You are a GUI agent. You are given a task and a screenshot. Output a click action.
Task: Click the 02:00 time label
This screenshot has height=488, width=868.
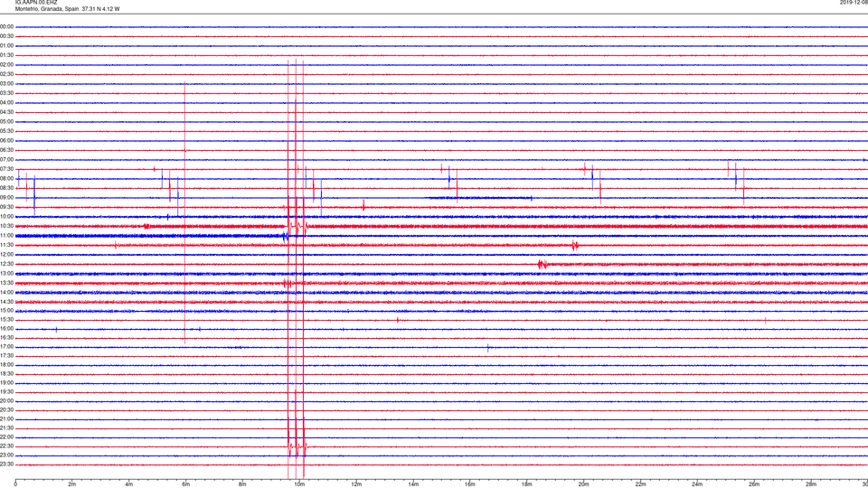(6, 65)
